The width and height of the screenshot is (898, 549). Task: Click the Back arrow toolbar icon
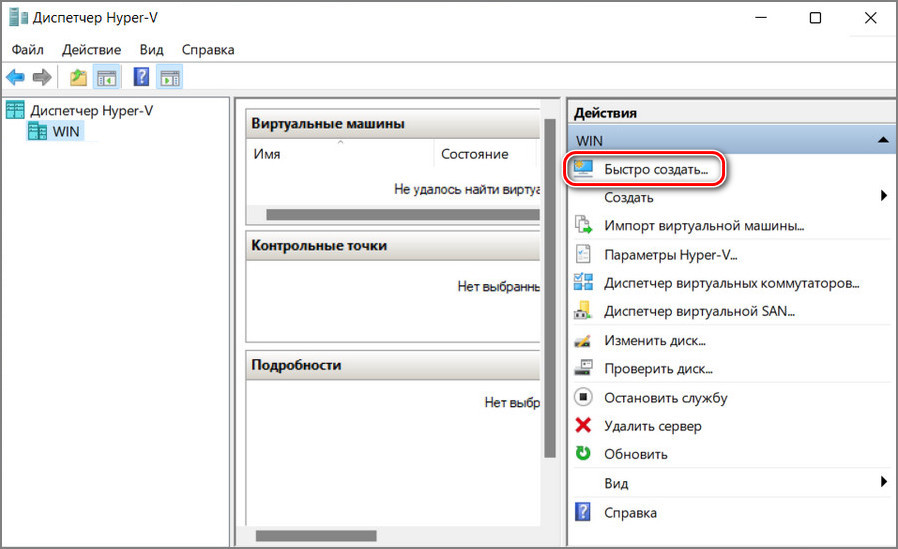pyautogui.click(x=15, y=77)
